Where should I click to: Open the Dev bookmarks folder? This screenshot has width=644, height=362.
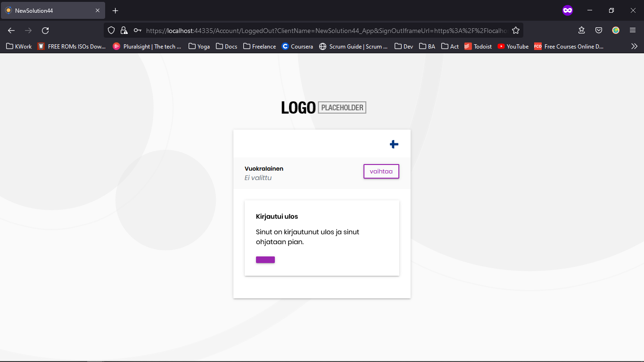[404, 46]
